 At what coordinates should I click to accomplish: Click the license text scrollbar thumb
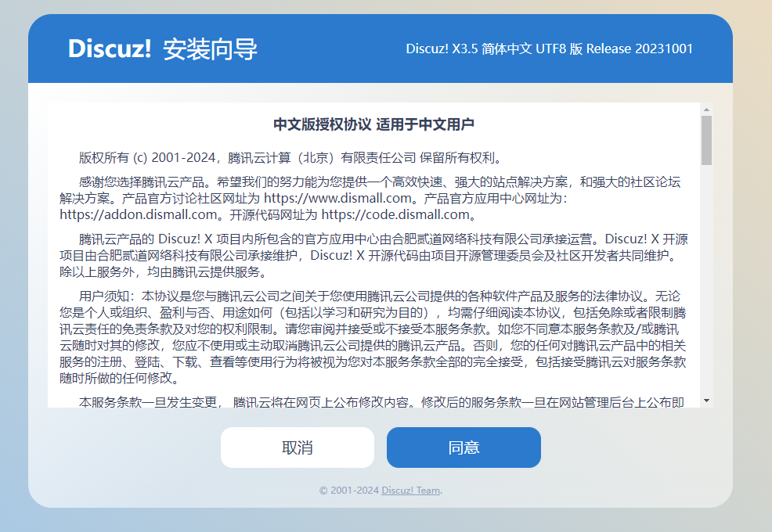pyautogui.click(x=706, y=141)
